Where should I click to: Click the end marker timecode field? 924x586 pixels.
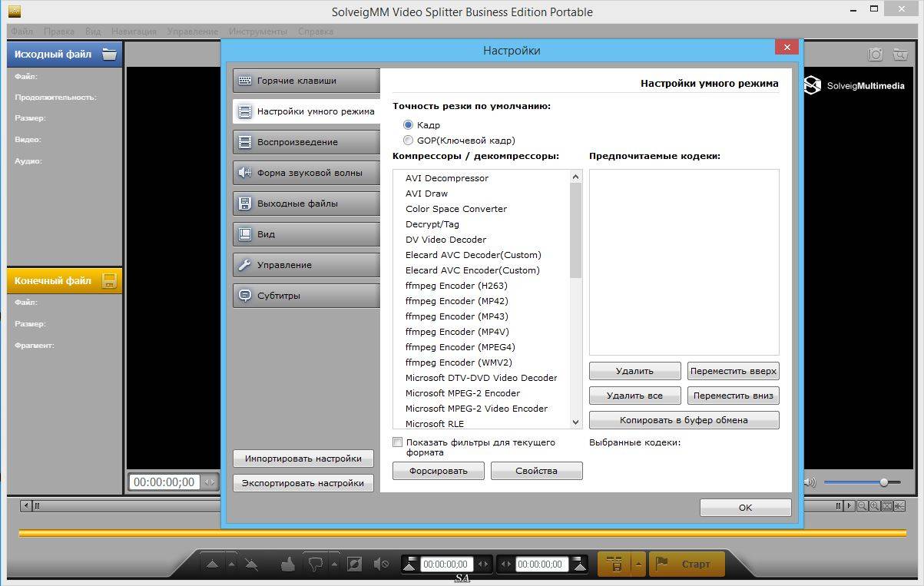541,564
